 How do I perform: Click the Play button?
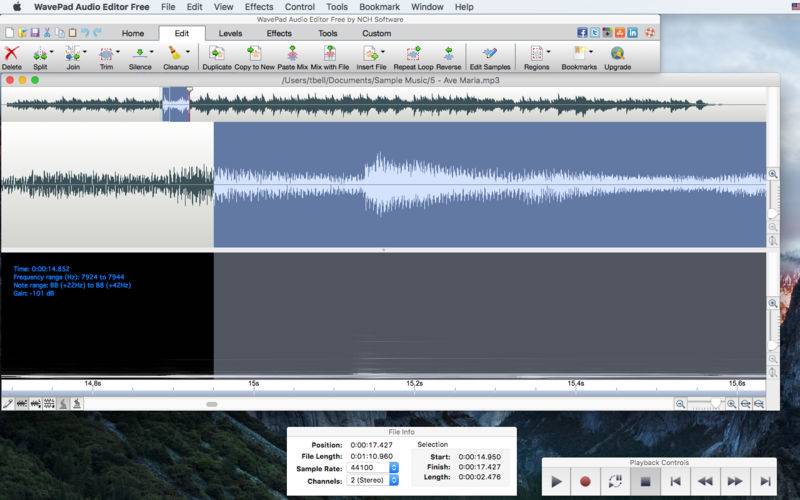pyautogui.click(x=556, y=481)
